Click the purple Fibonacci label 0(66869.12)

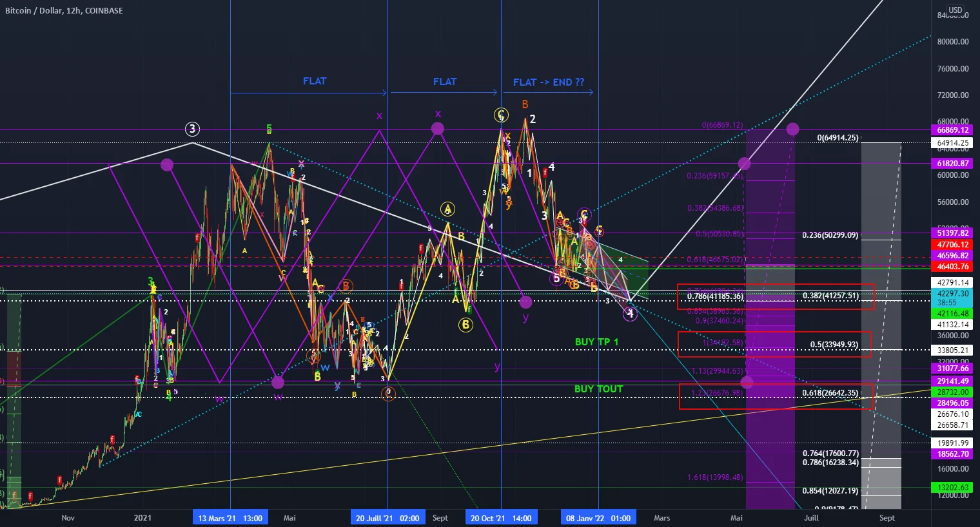click(x=722, y=125)
